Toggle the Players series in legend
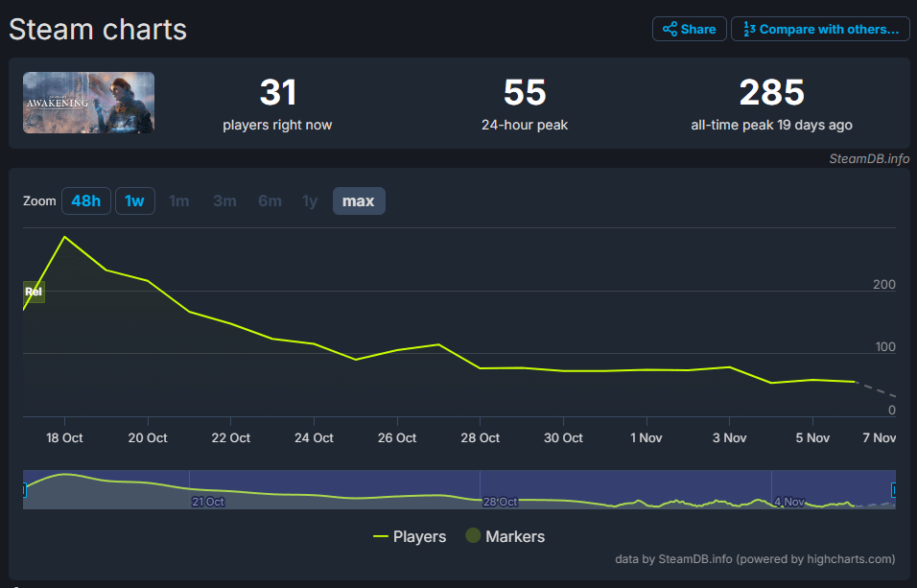 click(x=410, y=536)
